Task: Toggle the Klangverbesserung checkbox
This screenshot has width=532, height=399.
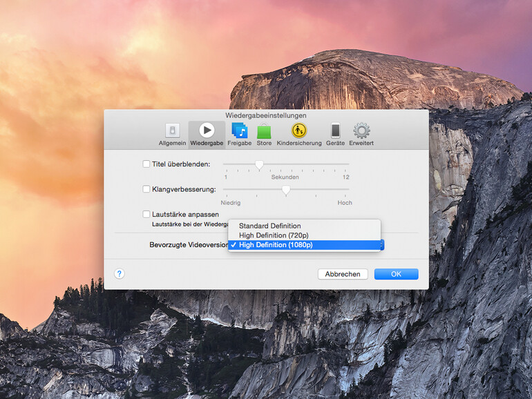Action: pyautogui.click(x=146, y=189)
